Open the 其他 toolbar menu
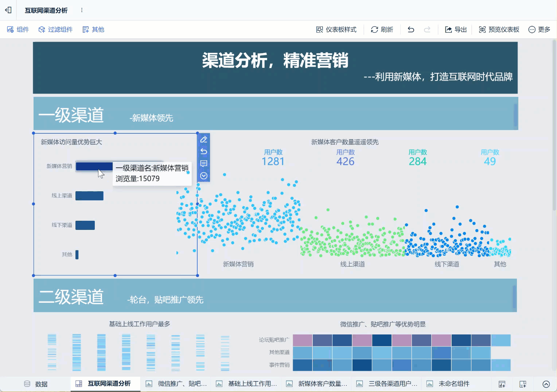Screen dimensions: 557x392 [x=93, y=30]
